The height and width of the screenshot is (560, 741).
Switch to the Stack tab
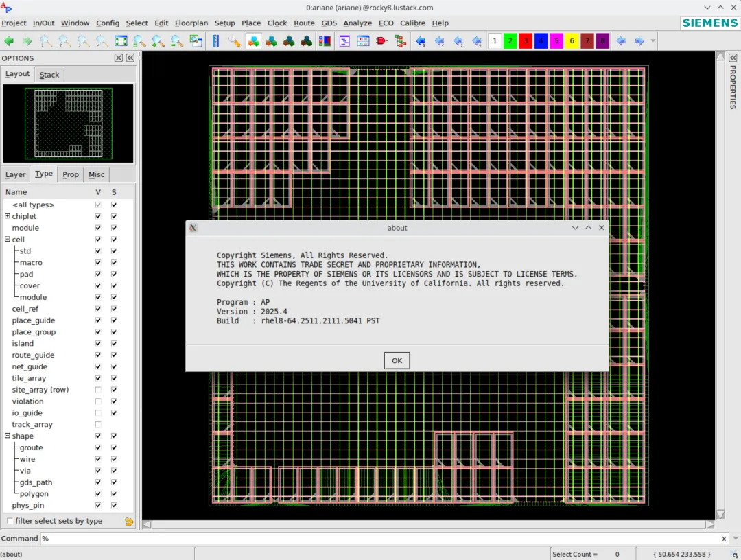click(49, 75)
